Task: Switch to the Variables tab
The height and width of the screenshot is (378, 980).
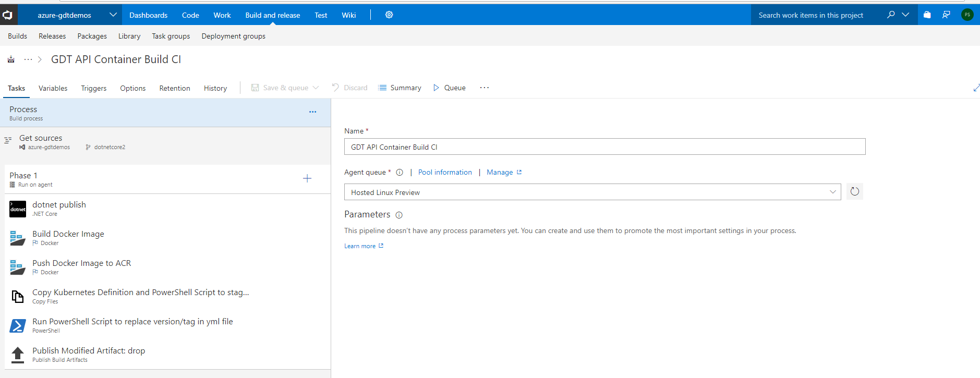Action: point(53,88)
